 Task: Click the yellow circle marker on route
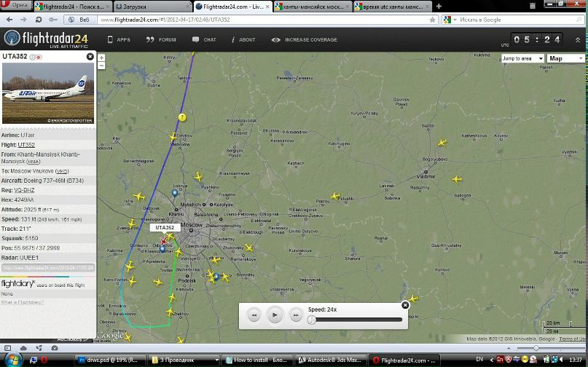(x=182, y=117)
